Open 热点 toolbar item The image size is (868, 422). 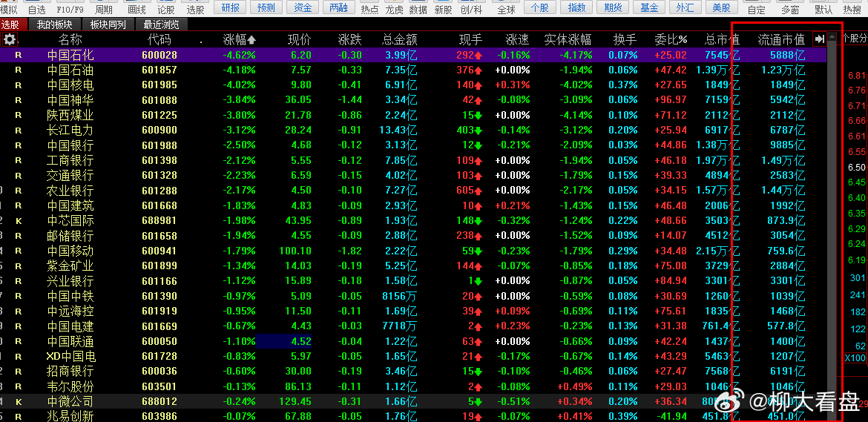tap(369, 10)
